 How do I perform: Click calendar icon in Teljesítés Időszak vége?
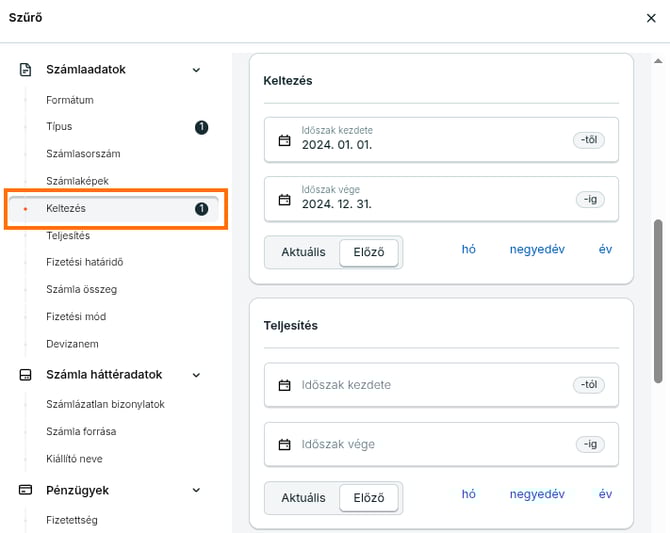click(x=284, y=444)
